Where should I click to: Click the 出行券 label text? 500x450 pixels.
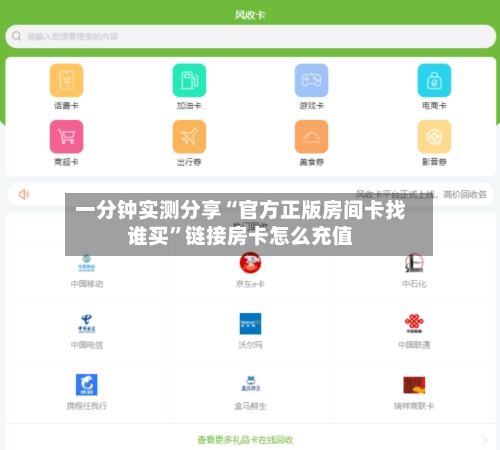click(x=189, y=162)
